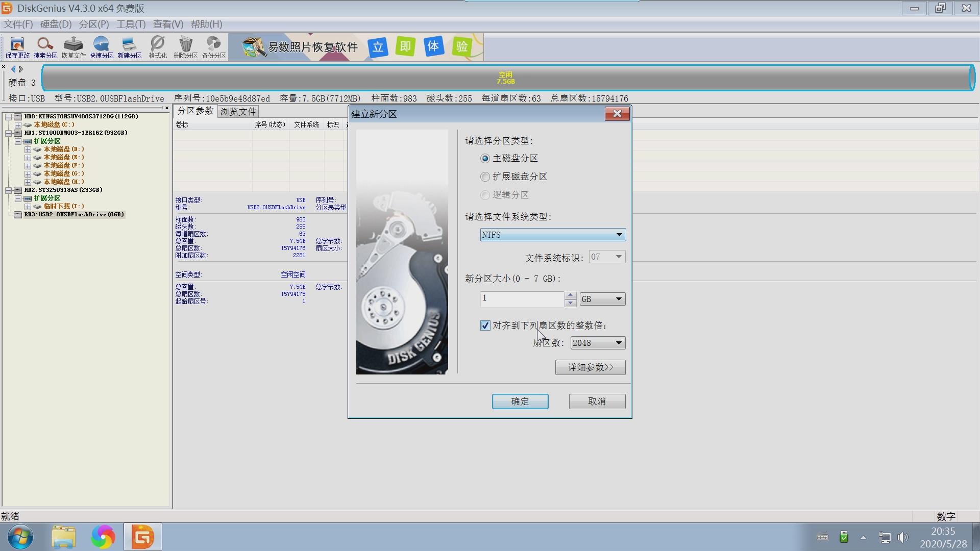The height and width of the screenshot is (551, 980).
Task: Click the partition size up stepper arrow
Action: click(x=570, y=295)
